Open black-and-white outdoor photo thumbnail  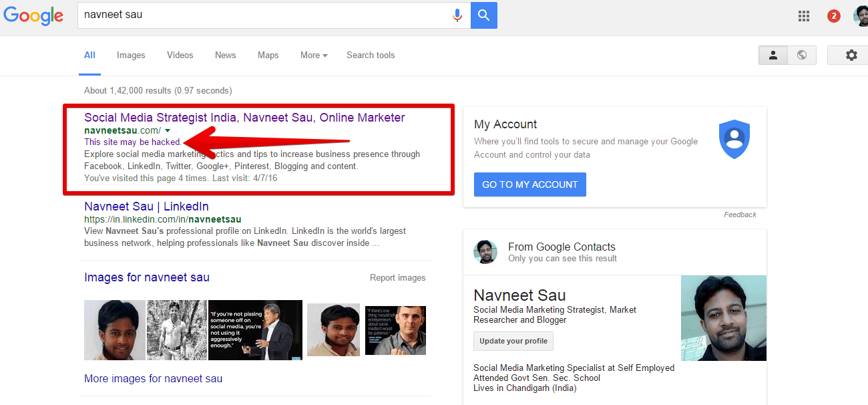177,330
